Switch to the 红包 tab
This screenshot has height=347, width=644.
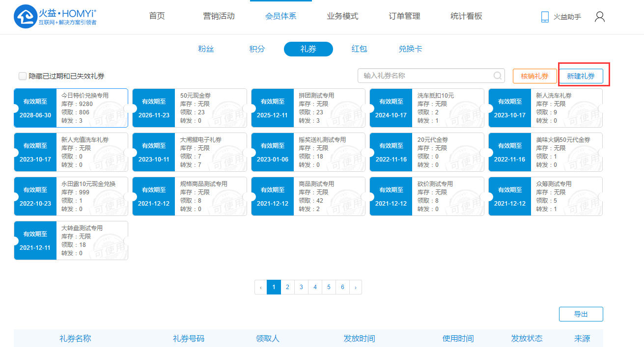[359, 49]
